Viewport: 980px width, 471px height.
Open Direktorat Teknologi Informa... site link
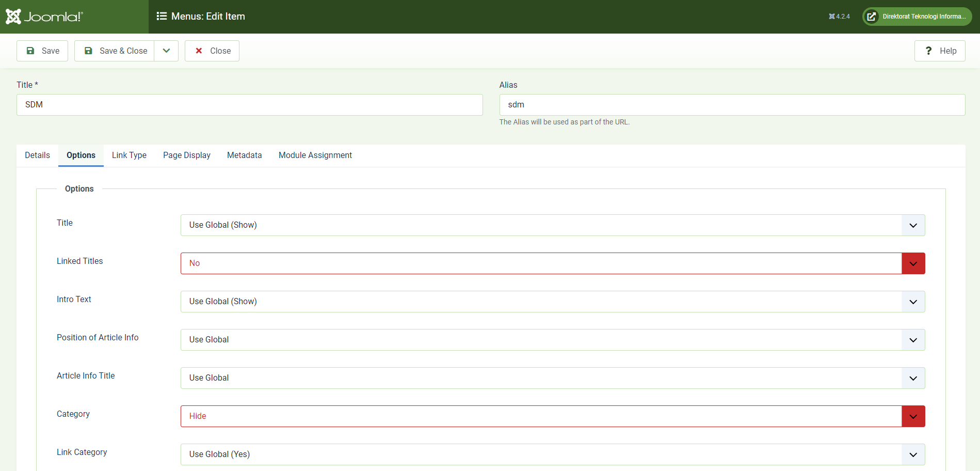(x=917, y=17)
